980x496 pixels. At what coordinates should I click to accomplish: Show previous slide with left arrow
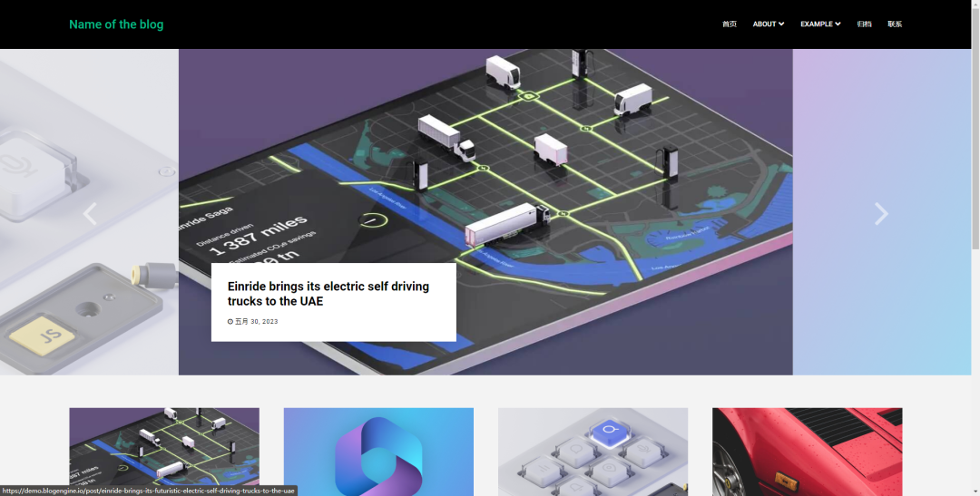click(x=90, y=214)
